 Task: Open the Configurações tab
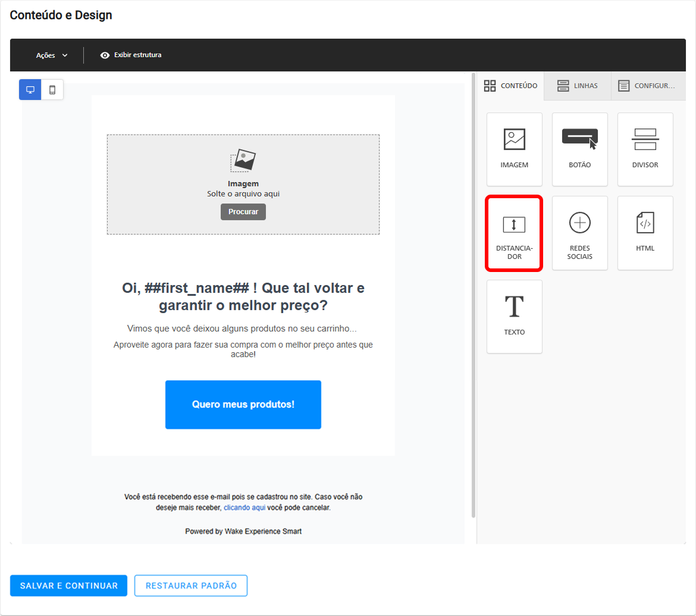point(648,86)
